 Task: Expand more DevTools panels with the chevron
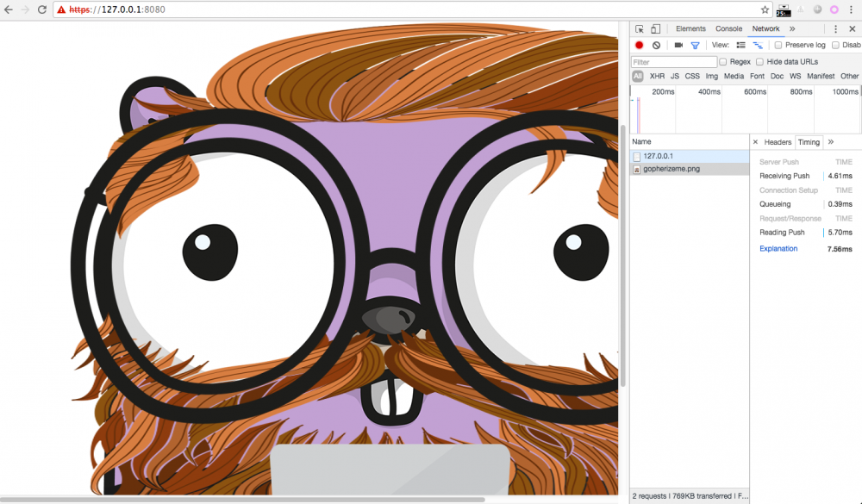pos(792,28)
